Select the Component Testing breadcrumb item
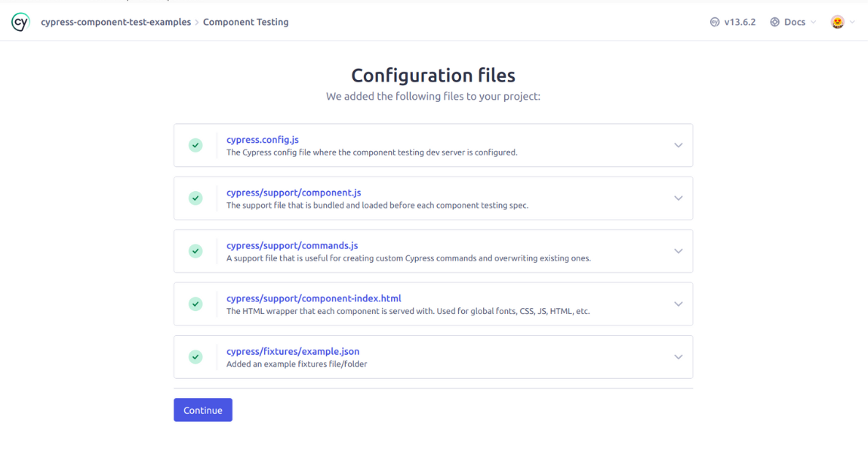Viewport: 868px width, 453px height. click(245, 22)
